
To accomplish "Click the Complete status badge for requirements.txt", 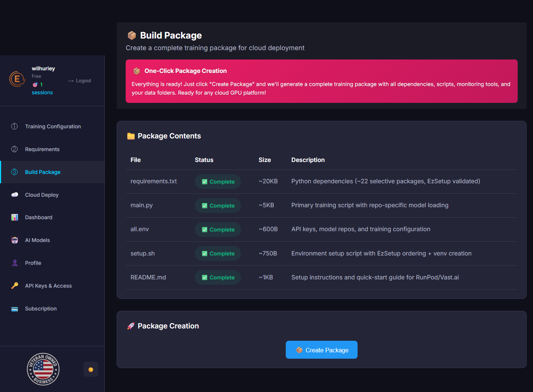I will point(218,182).
